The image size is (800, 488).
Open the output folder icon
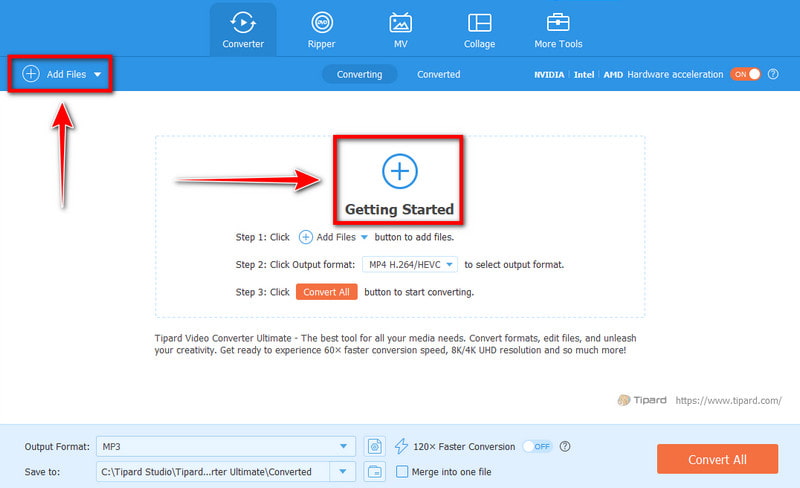click(374, 472)
